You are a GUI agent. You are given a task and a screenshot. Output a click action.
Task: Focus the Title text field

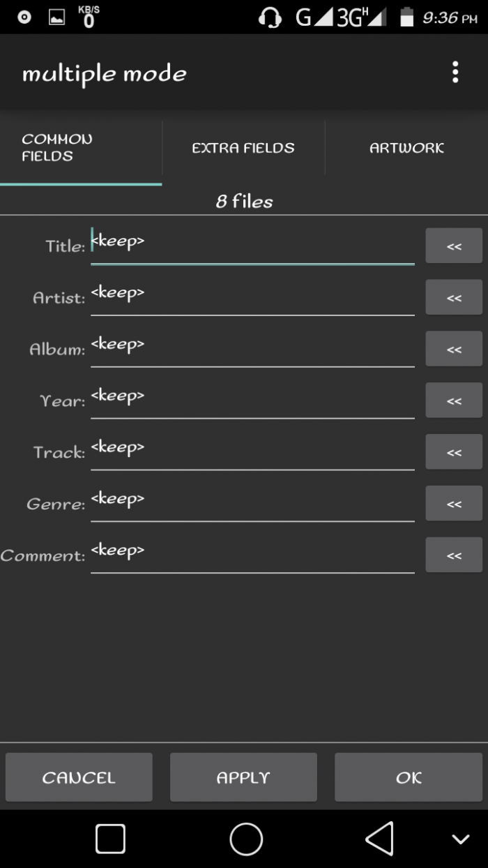252,244
